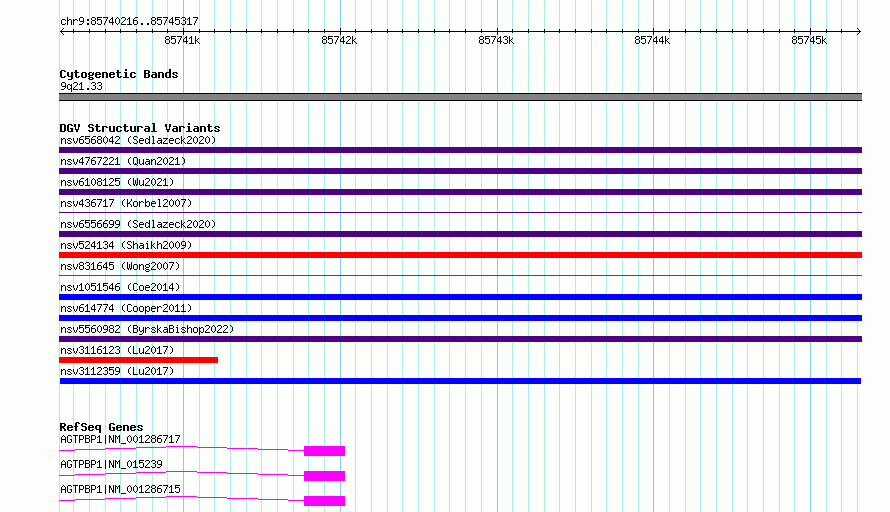Click the blue bar under nsv614774

click(460, 318)
